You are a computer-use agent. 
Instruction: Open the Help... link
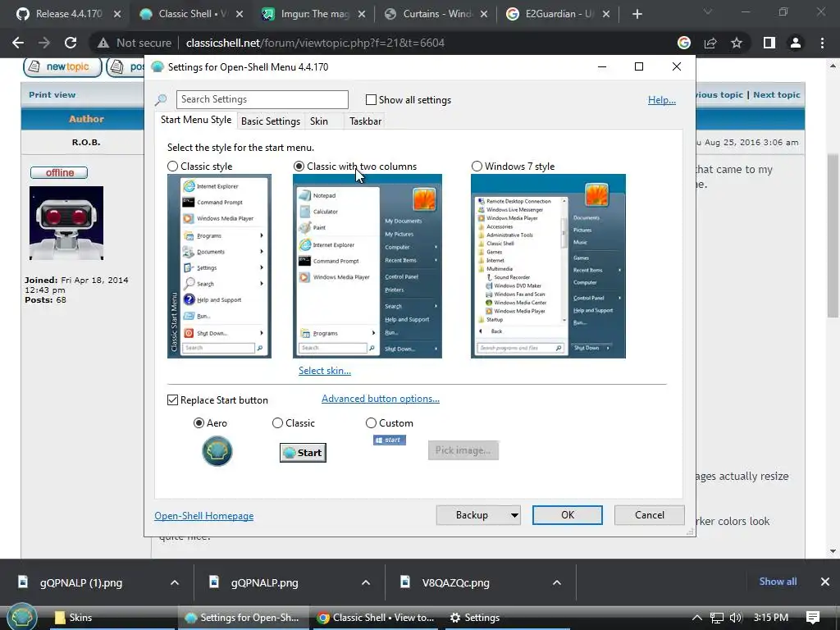point(662,100)
